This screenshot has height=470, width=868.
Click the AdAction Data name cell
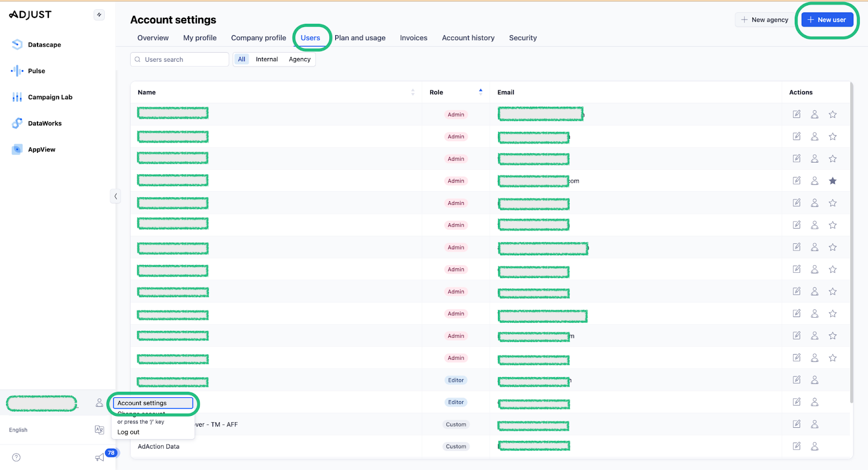(x=158, y=447)
